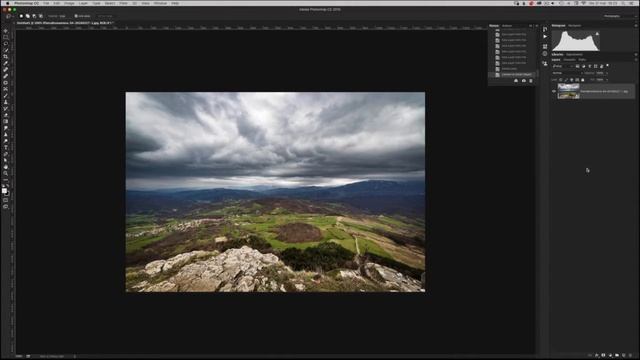The image size is (640, 360).
Task: Select the Hand tool
Action: pos(6,167)
